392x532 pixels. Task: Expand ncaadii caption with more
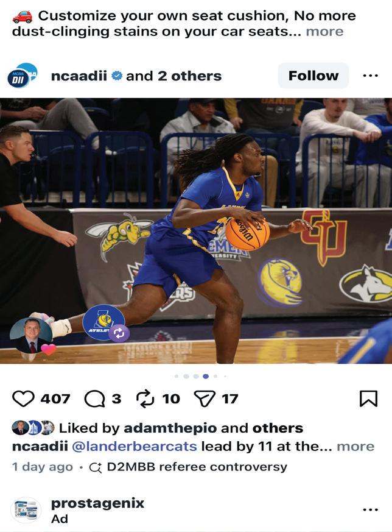point(355,447)
